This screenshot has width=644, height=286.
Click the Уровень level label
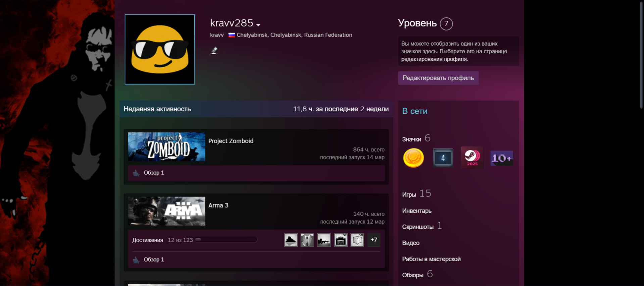click(417, 23)
